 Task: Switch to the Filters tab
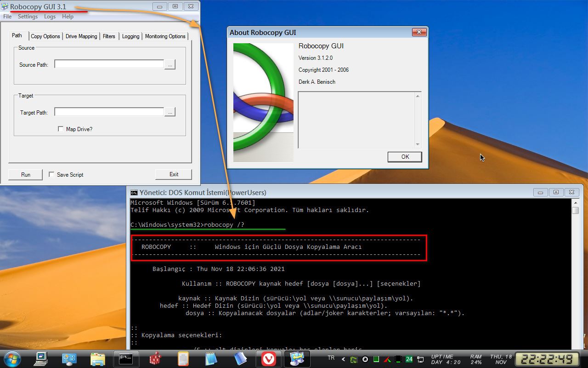tap(109, 36)
